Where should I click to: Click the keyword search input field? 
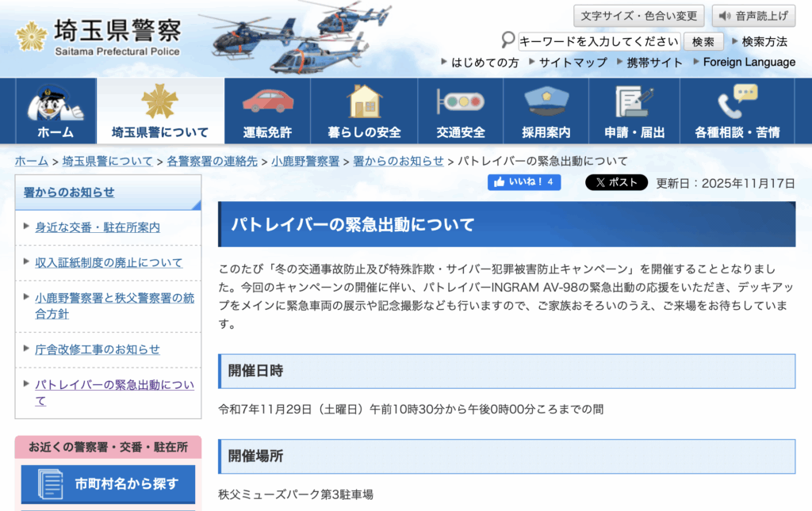pos(599,41)
